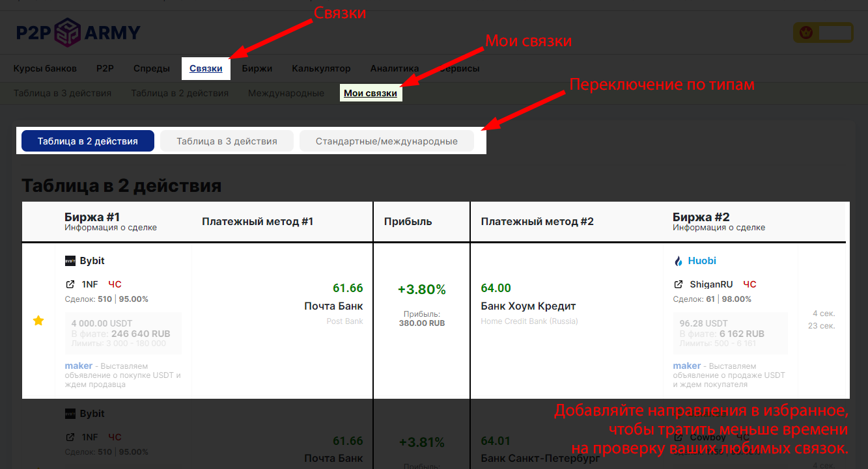Open trader 1NF profile in the +3.81% row
The width and height of the screenshot is (868, 469).
click(x=90, y=437)
